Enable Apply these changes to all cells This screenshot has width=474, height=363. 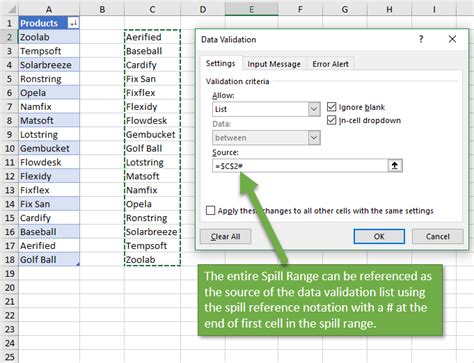click(x=210, y=211)
